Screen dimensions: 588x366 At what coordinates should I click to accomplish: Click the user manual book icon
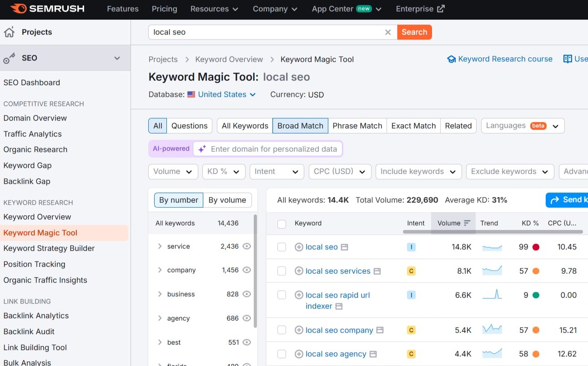coord(568,59)
